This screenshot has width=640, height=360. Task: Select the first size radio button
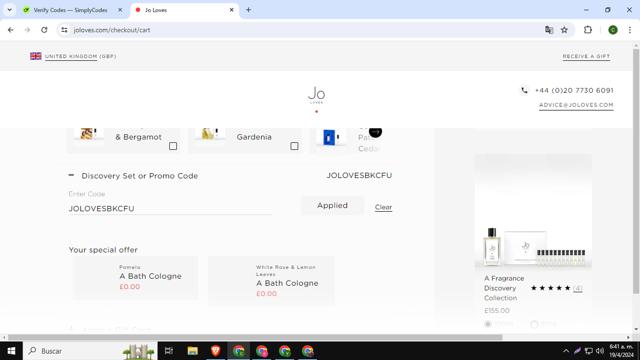pyautogui.click(x=488, y=324)
